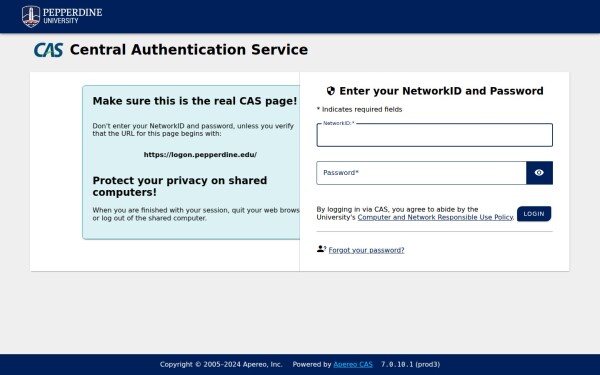Click the NetworkID field label
This screenshot has width=600, height=375.
point(339,123)
